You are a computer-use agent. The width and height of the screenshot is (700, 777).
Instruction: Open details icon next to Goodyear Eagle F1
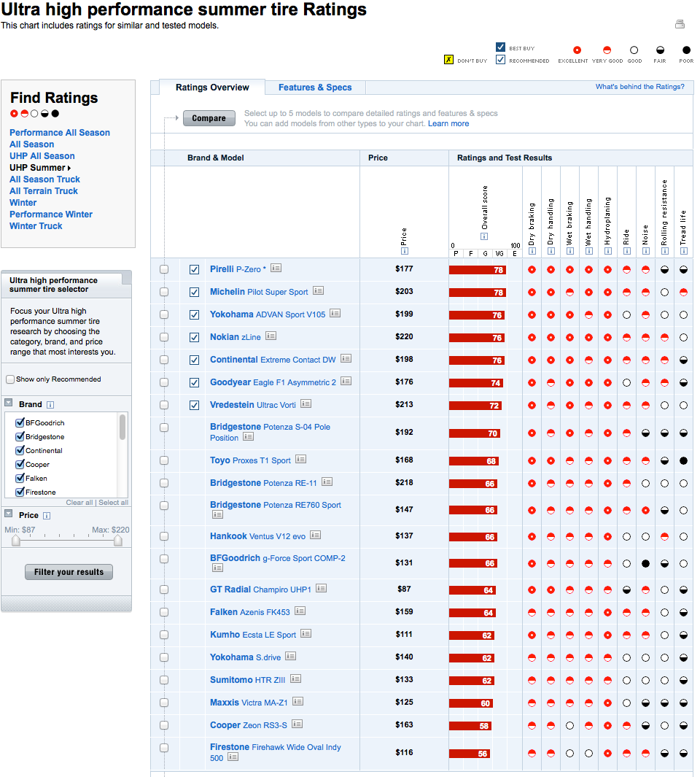pyautogui.click(x=346, y=381)
